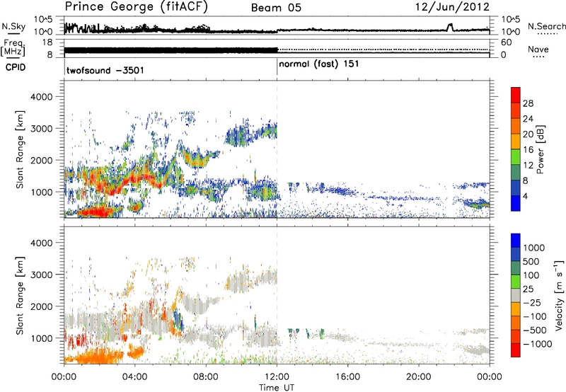Click the "Power [dB]" colorbar title

pos(540,150)
